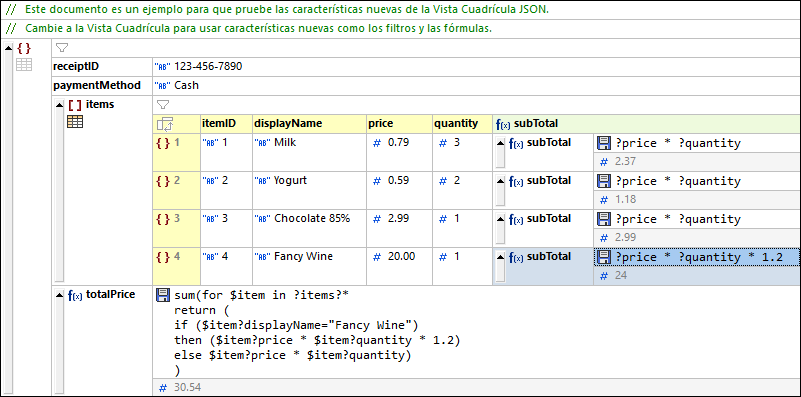Click save icon of Fancy Wine subTotal formula
Viewport: 801px width, 397px height.
(604, 257)
